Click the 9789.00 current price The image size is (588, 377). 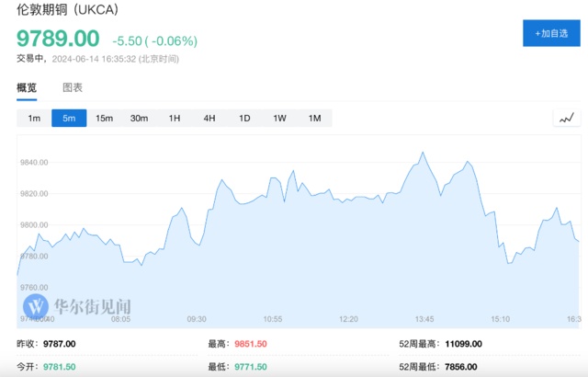point(58,40)
